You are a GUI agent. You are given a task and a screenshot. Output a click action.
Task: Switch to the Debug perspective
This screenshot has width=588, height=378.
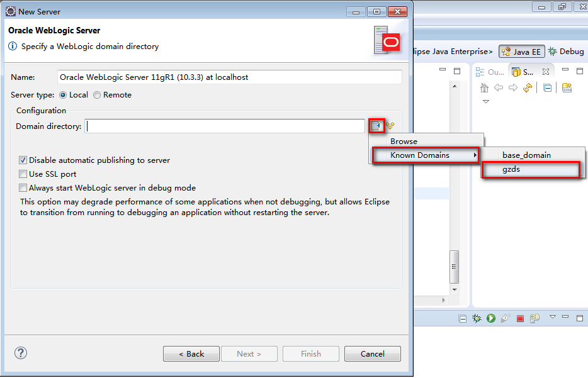[x=566, y=52]
